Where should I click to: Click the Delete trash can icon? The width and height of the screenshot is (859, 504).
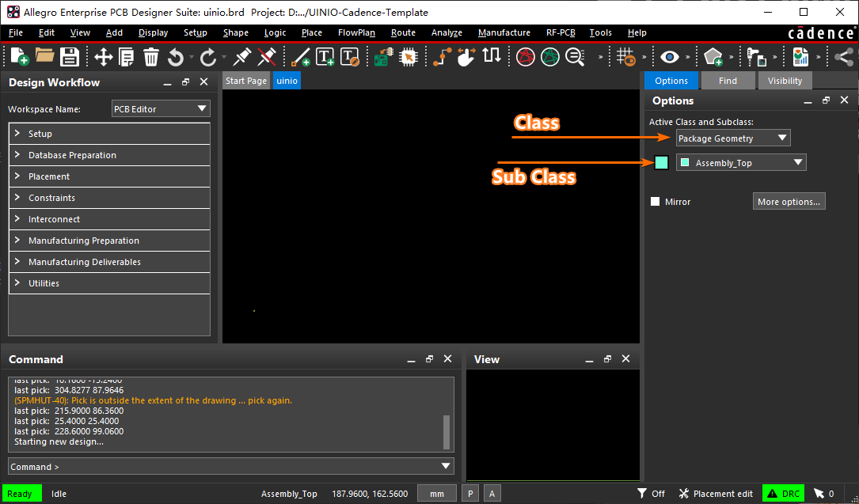tap(151, 57)
